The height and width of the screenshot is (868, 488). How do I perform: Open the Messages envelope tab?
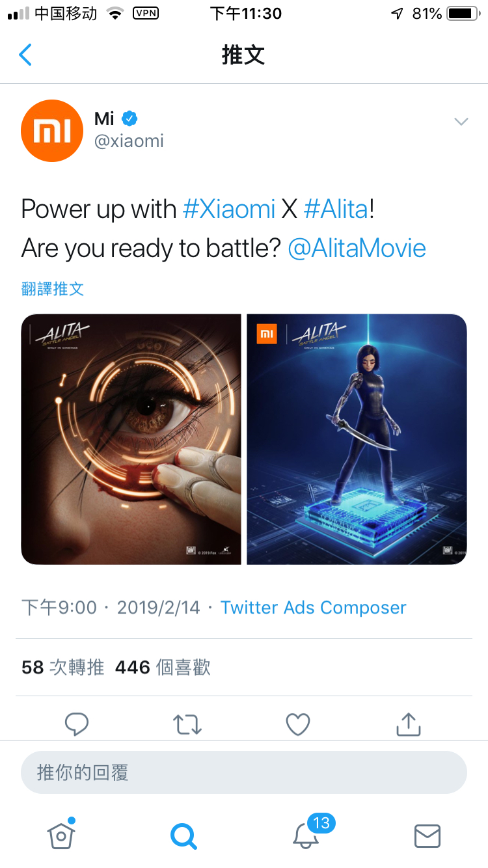427,835
